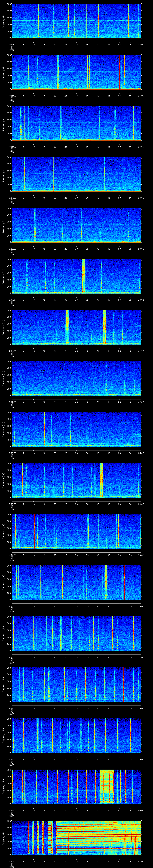Click the large yellow block in the 9:39:00 spectrogram
The width and height of the screenshot is (153, 868).
[107, 787]
